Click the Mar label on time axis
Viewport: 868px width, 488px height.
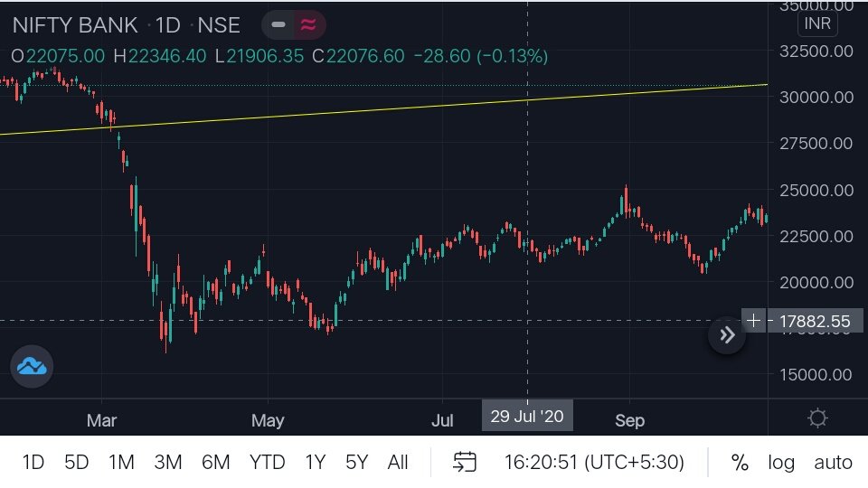click(x=101, y=420)
